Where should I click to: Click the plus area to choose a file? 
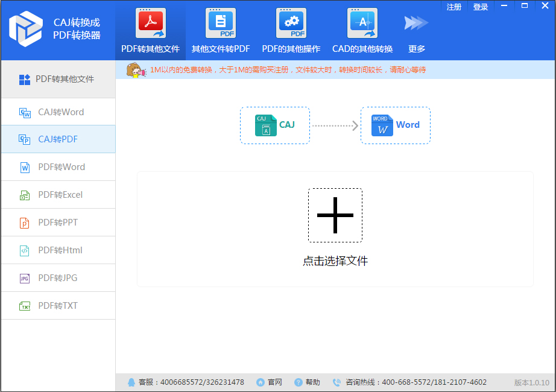[x=335, y=215]
